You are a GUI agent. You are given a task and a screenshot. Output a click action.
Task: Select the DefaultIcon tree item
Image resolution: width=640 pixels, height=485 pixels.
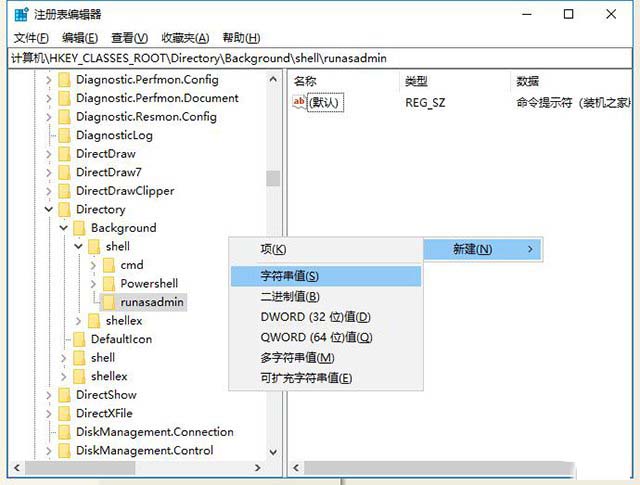121,339
